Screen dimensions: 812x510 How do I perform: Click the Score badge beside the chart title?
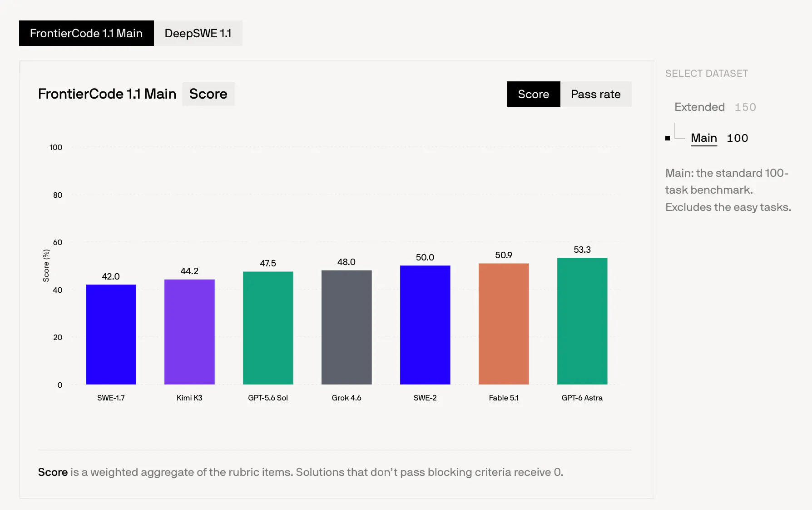[208, 94]
